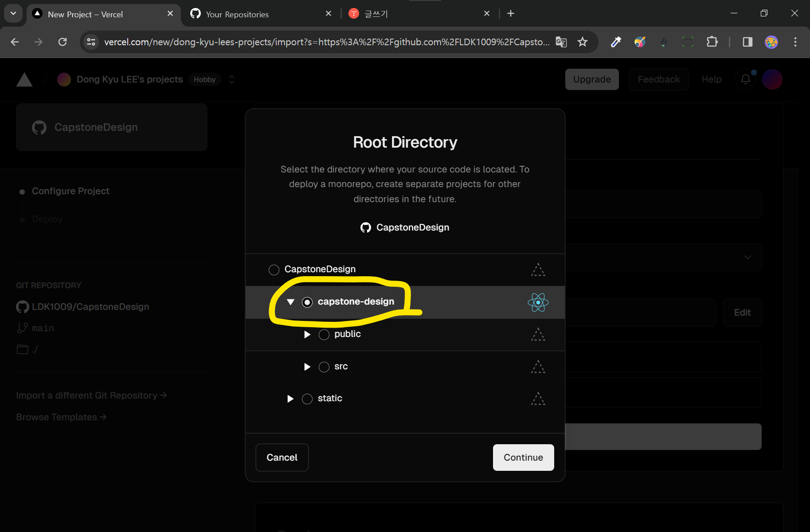Open the notifications bell icon
Image resolution: width=810 pixels, height=532 pixels.
coord(746,79)
